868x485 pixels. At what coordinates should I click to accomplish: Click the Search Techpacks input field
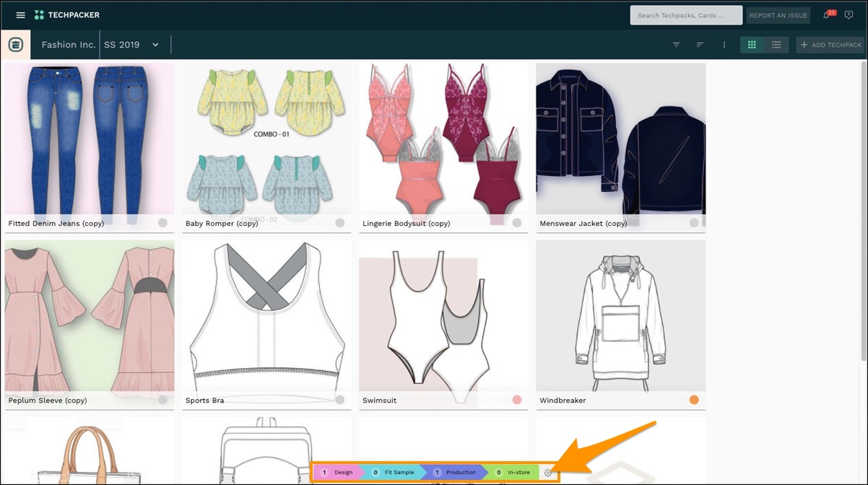(685, 15)
